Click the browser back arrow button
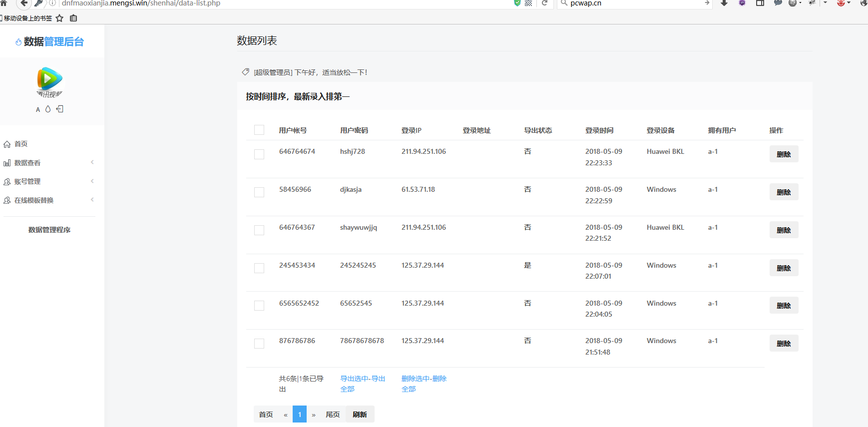This screenshot has height=427, width=868. tap(23, 3)
